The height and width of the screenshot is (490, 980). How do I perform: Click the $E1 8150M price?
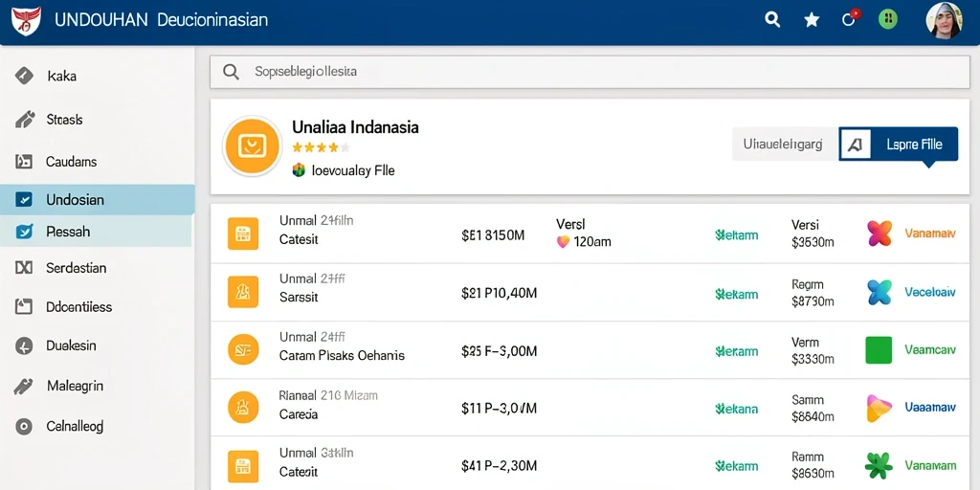point(493,235)
